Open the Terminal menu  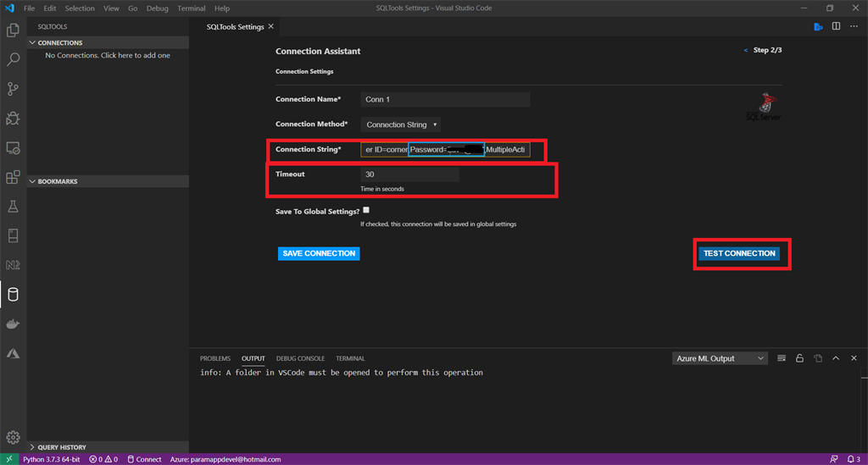pos(191,8)
